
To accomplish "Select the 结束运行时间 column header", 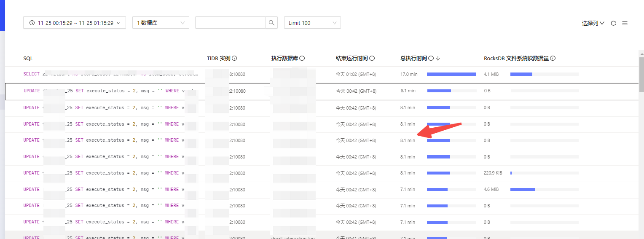I will click(x=352, y=59).
